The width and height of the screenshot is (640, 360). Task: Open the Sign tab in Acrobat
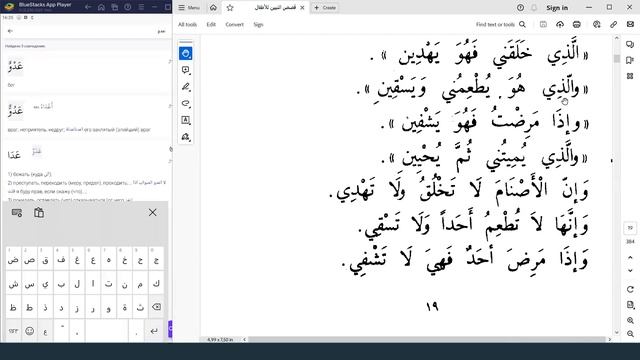258,24
